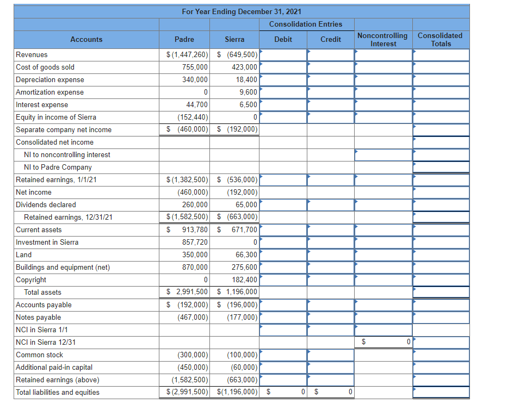532x416 pixels.
Task: Select the Revenues Consolidated Totals cell
Action: pos(441,55)
